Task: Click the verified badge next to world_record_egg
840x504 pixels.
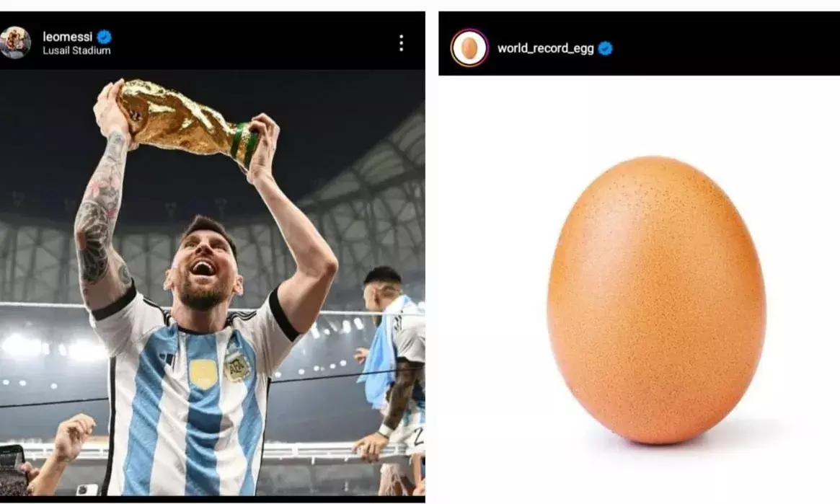Action: [606, 49]
